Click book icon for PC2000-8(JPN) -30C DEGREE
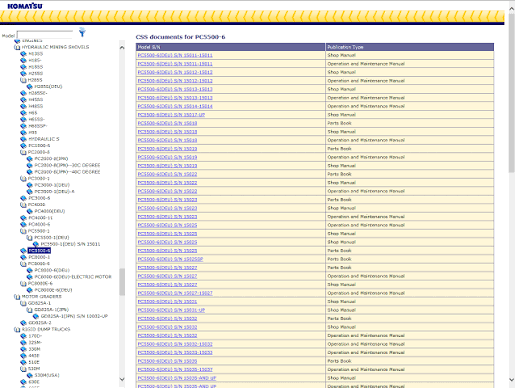Viewport: 515px width, 388px height. [29, 165]
